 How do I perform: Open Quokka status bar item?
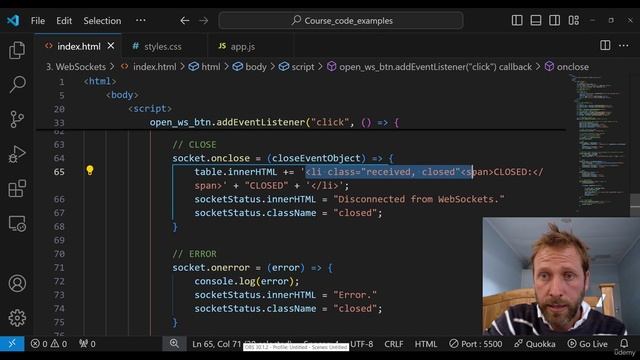pos(535,344)
